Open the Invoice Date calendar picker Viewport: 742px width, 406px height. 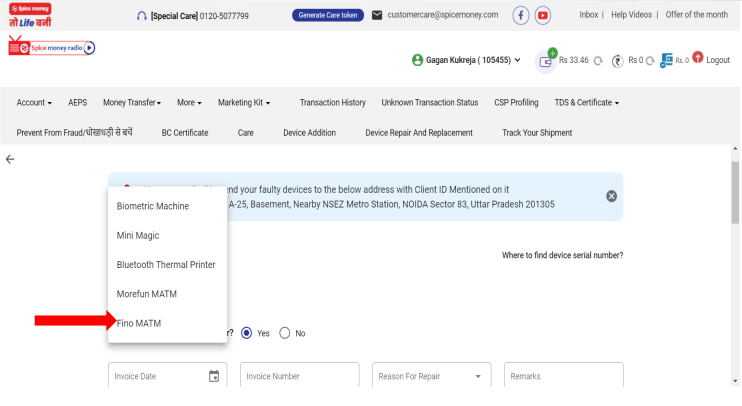tap(214, 376)
